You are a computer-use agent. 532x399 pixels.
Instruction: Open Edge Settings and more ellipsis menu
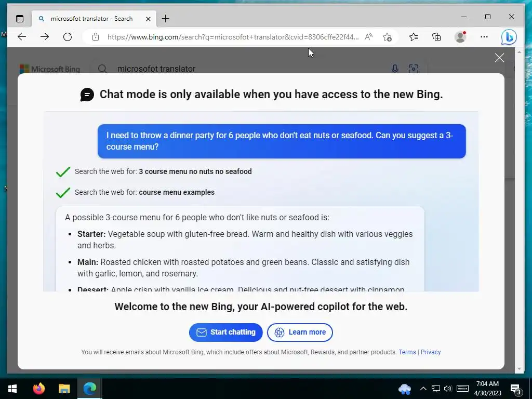coord(484,37)
